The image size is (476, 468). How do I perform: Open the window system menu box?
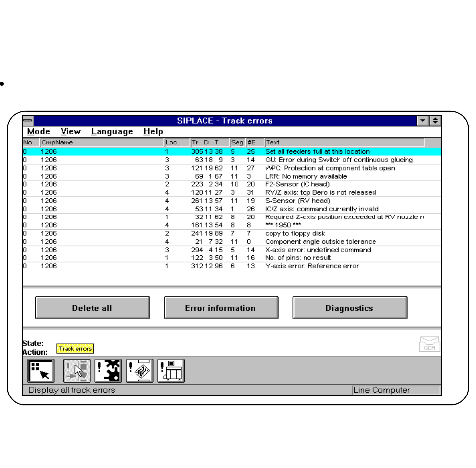pyautogui.click(x=28, y=121)
